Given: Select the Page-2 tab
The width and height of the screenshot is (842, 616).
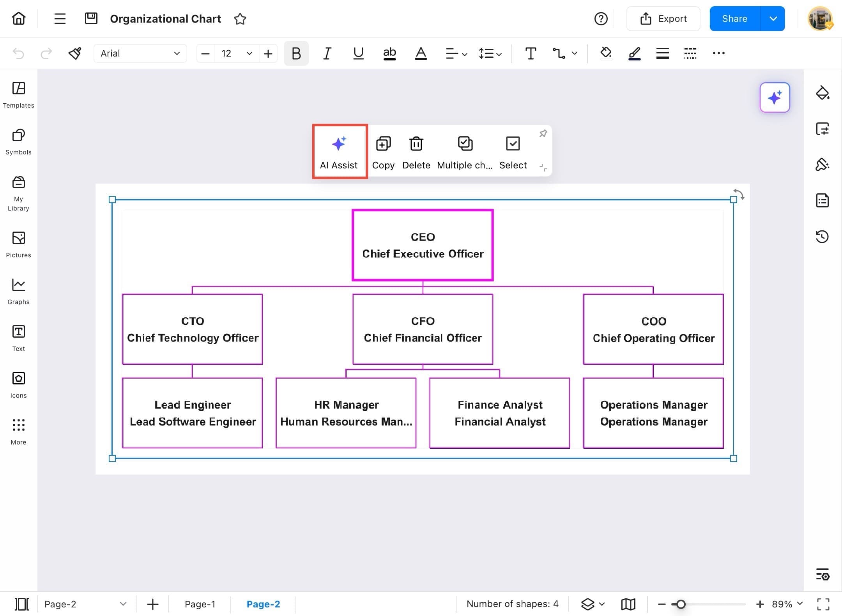Looking at the screenshot, I should click(263, 604).
